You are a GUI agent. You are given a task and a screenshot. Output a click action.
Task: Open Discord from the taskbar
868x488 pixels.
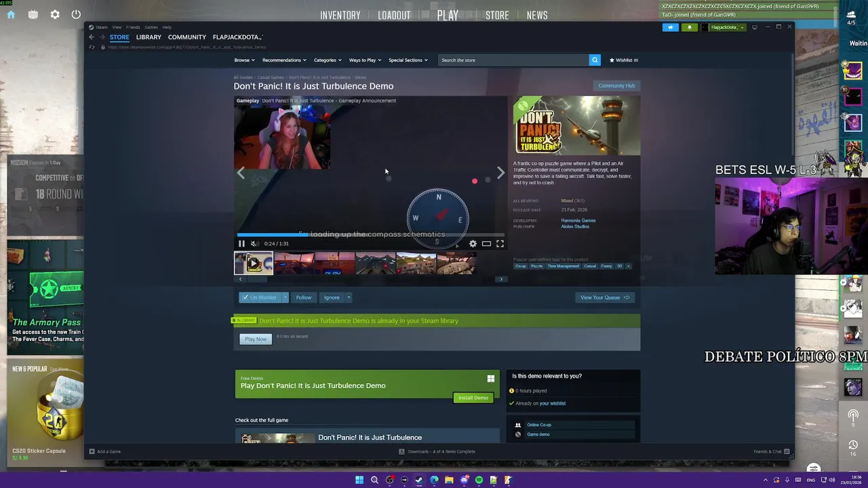(464, 480)
